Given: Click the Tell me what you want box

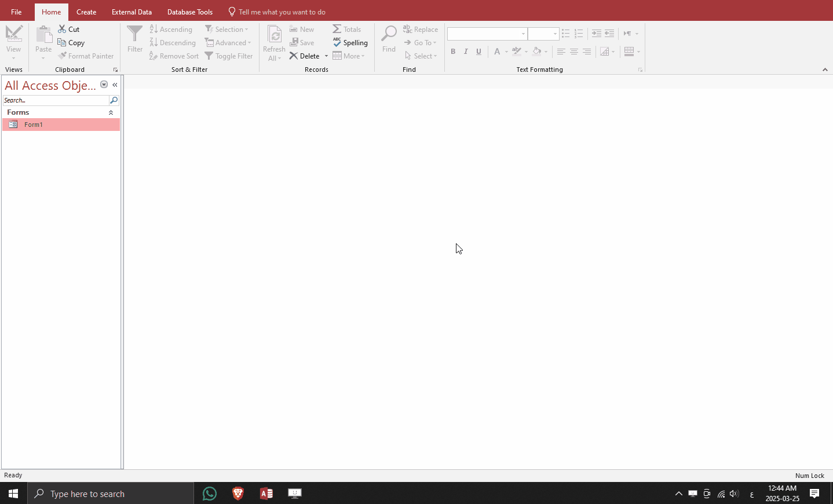Looking at the screenshot, I should point(282,12).
